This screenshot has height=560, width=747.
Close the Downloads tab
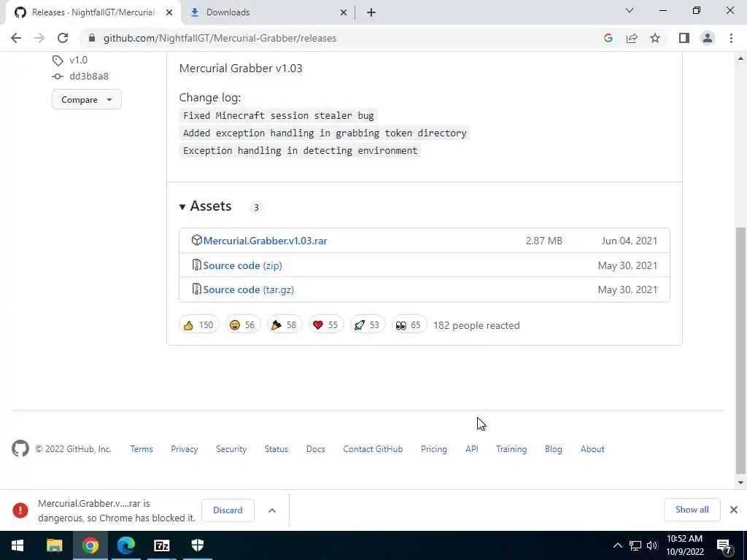click(344, 13)
